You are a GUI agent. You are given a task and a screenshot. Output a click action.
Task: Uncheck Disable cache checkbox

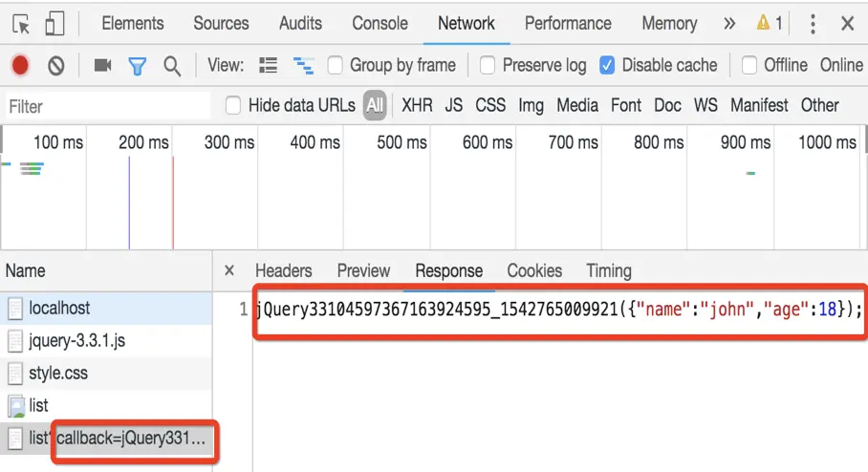607,65
